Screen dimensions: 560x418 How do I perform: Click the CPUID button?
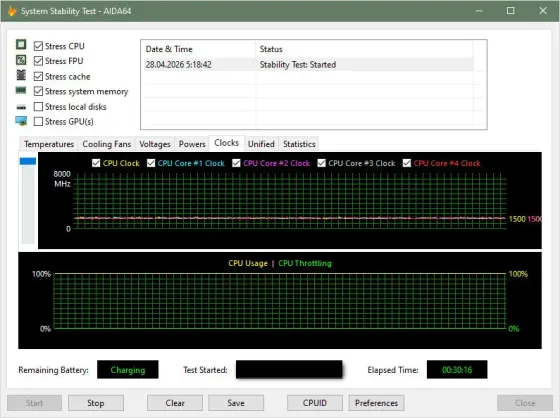pyautogui.click(x=315, y=403)
